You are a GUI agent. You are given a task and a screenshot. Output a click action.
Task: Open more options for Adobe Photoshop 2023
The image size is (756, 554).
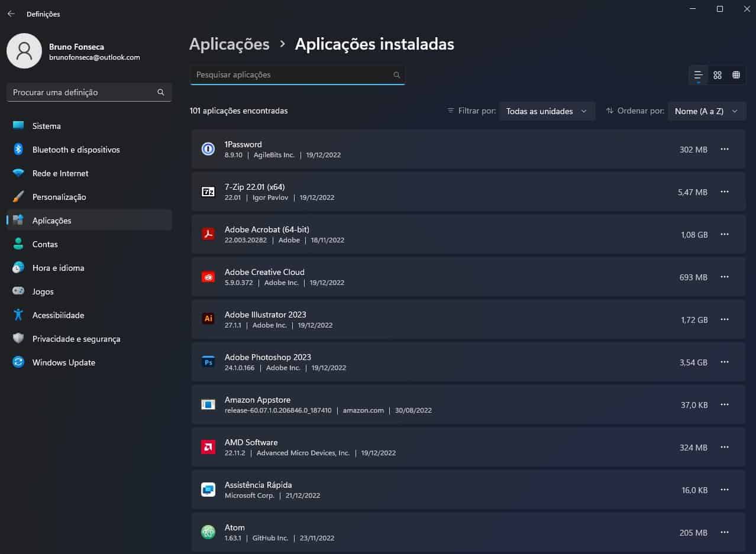pos(725,362)
